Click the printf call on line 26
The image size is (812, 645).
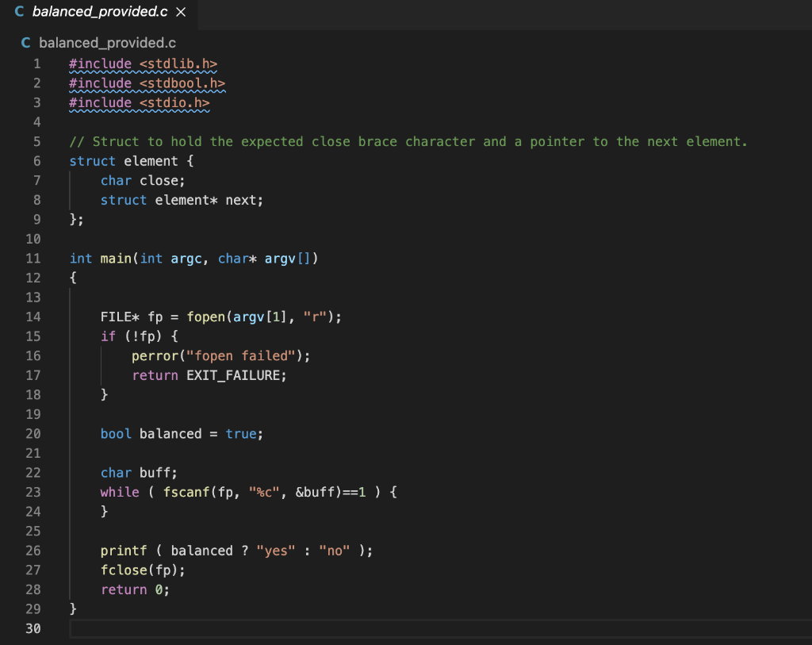point(124,550)
